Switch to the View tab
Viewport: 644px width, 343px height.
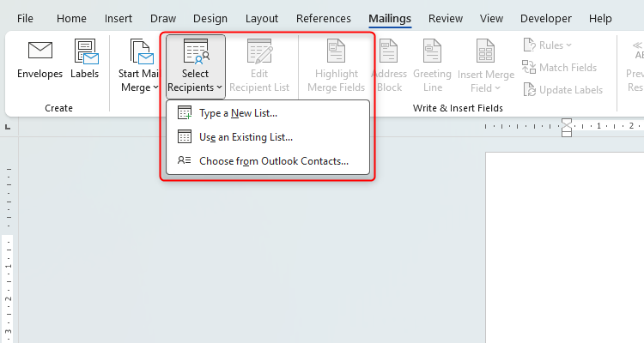pos(491,19)
